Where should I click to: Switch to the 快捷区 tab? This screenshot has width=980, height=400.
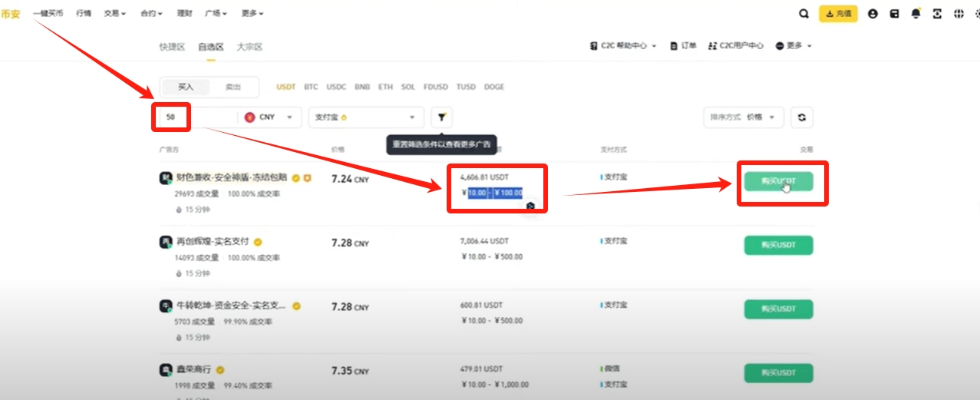point(172,47)
